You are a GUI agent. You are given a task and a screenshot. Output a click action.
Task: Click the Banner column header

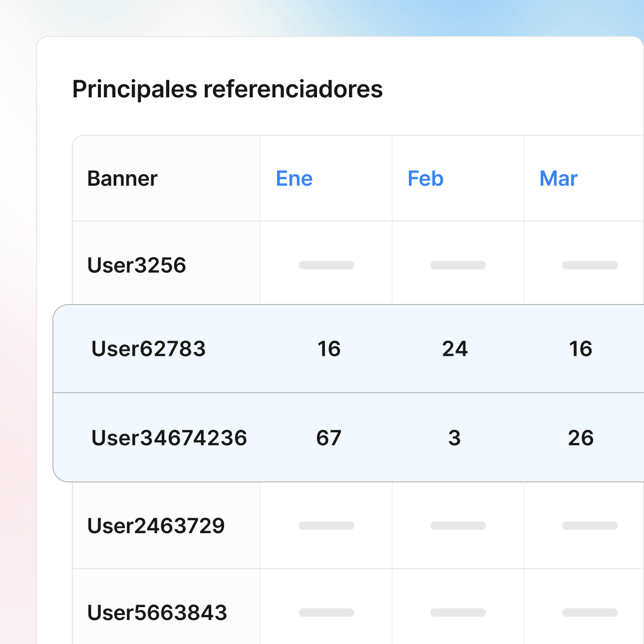pos(122,178)
